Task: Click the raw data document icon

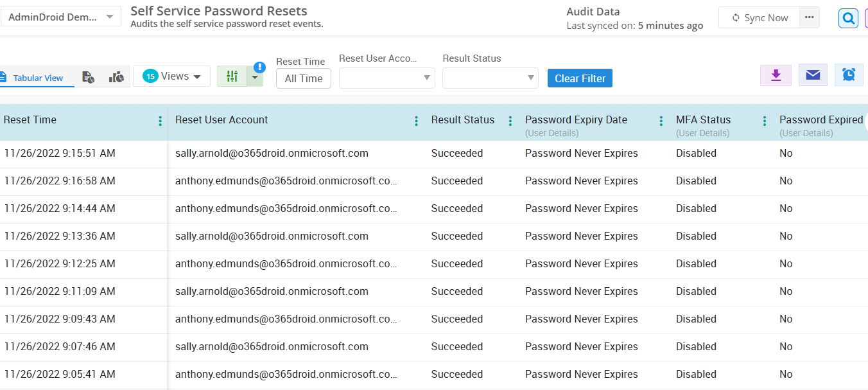Action: [89, 76]
